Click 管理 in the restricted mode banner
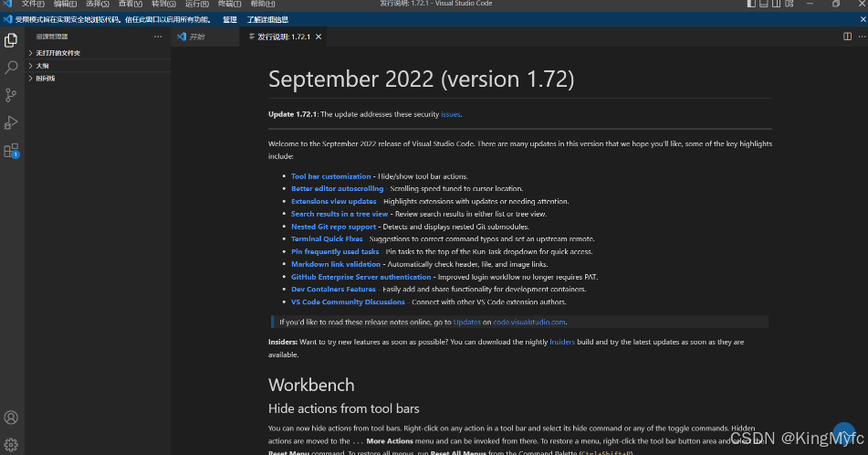The height and width of the screenshot is (455, 868). point(230,19)
